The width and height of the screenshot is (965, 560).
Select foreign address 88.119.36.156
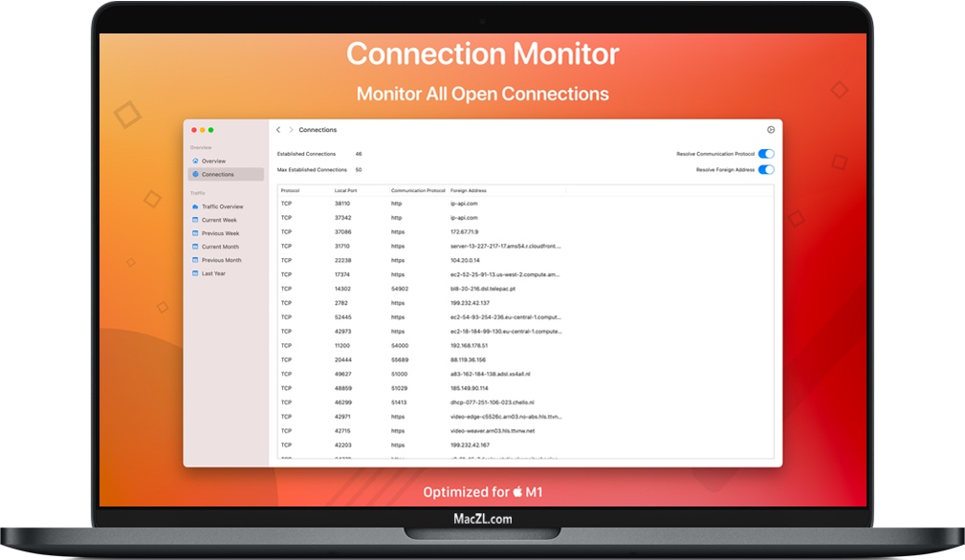pos(468,359)
